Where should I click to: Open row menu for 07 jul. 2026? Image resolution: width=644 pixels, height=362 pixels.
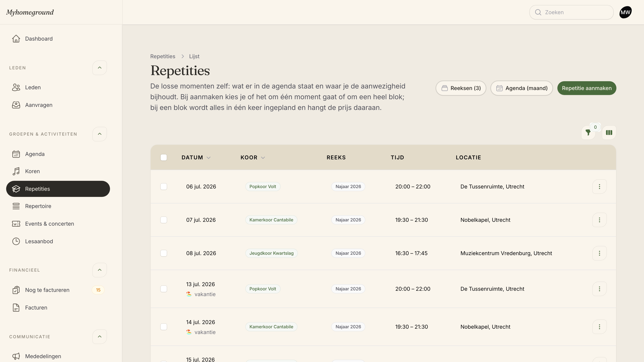(599, 220)
